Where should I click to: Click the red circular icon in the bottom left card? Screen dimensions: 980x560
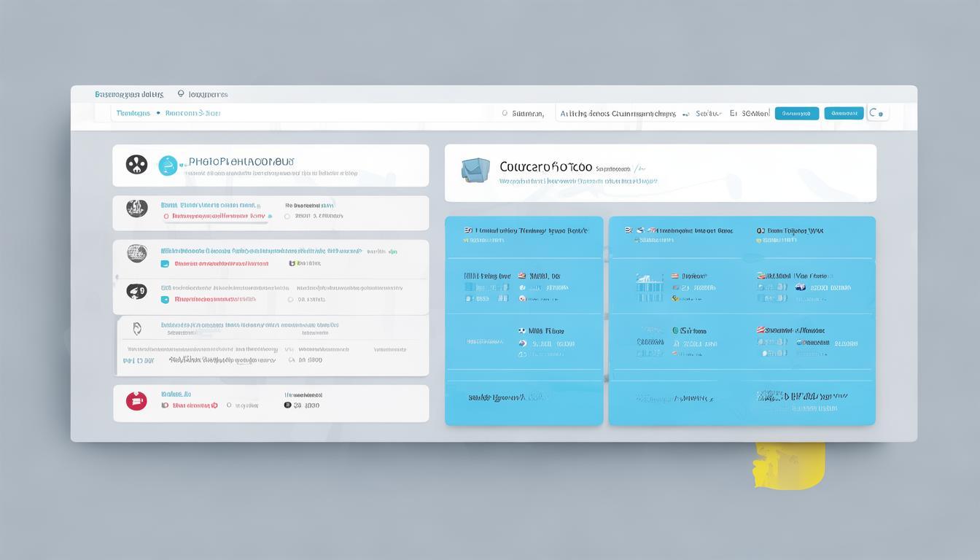coord(136,400)
